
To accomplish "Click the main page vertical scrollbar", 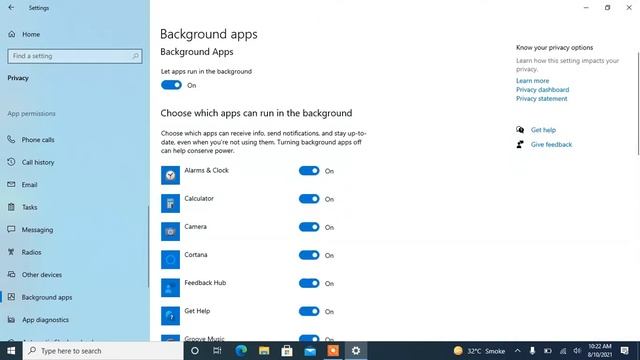I will click(x=638, y=104).
